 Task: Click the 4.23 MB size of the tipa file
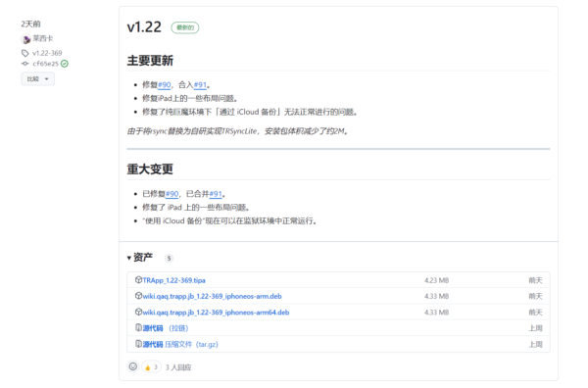[x=436, y=280]
